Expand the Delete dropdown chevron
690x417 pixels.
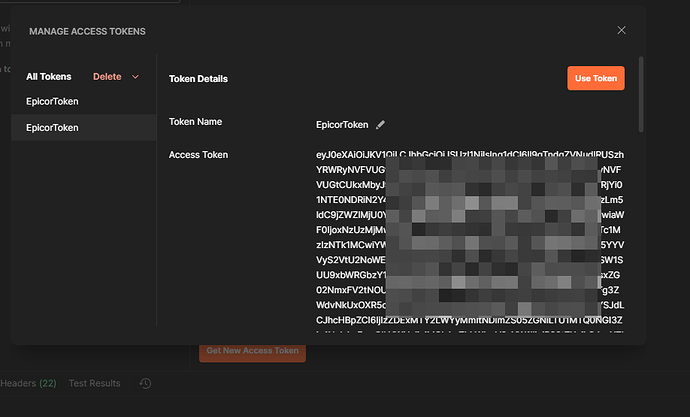[135, 77]
